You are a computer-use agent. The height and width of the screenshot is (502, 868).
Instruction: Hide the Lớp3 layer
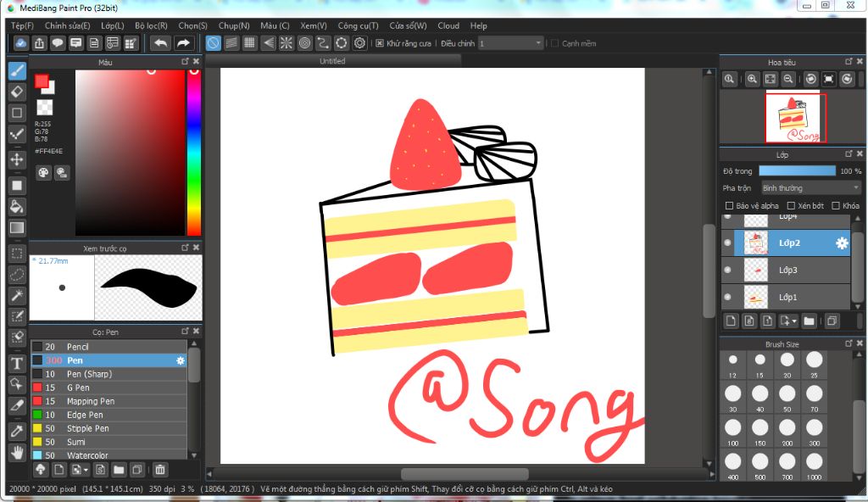point(728,270)
